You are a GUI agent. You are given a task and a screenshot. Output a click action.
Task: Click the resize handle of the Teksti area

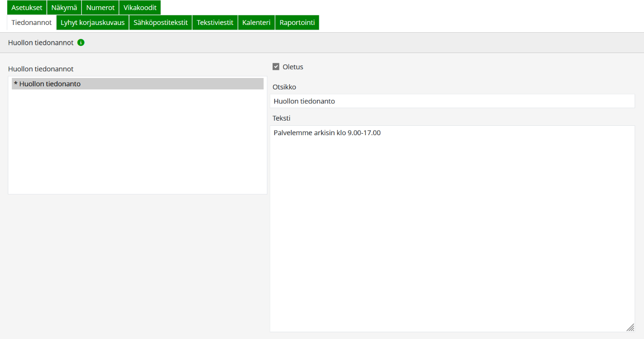coord(630,327)
